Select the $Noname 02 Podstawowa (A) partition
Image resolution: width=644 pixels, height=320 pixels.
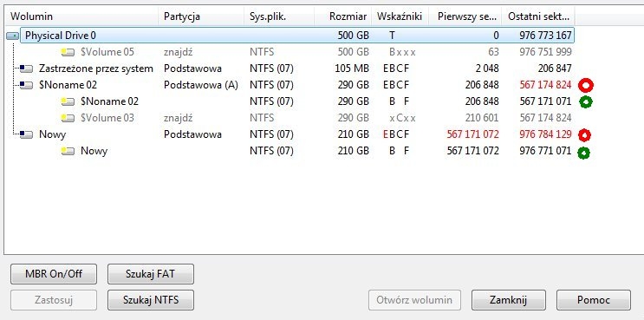[x=289, y=85]
